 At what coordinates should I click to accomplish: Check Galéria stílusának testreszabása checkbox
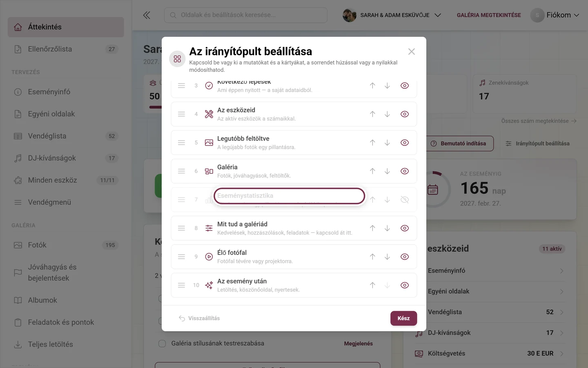[x=162, y=343]
